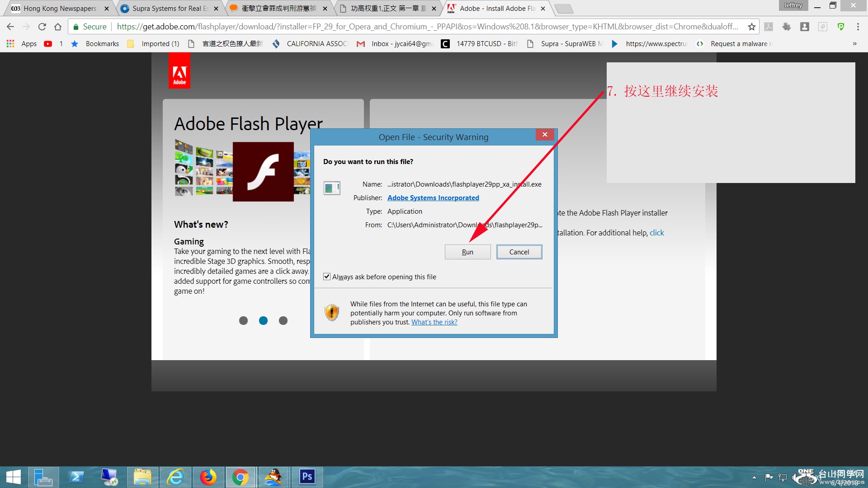Screen dimensions: 868x488
Task: Click the Jeffrey profile button
Action: click(793, 5)
